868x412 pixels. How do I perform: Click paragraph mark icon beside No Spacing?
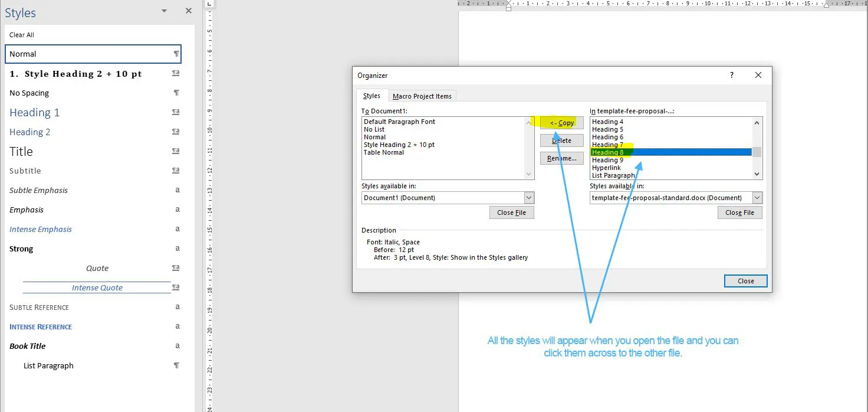pyautogui.click(x=176, y=93)
